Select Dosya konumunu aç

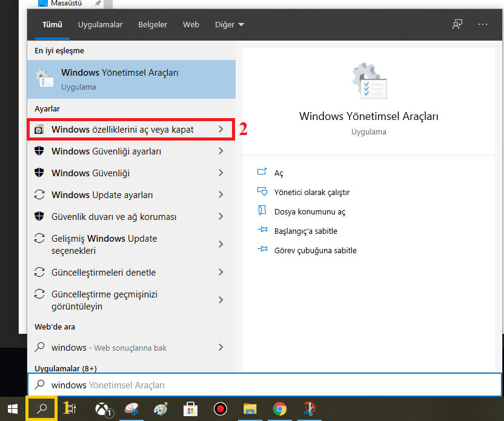click(310, 212)
